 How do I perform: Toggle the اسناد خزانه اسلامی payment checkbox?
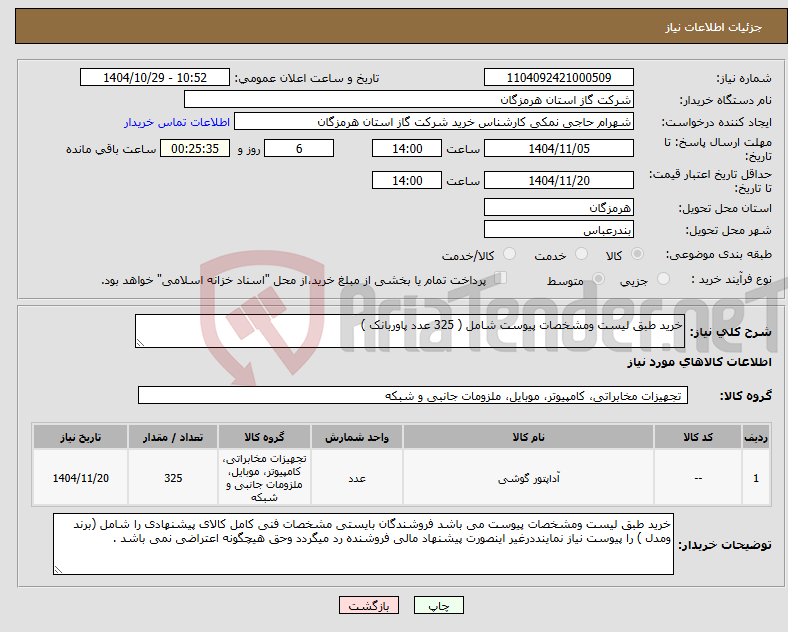click(x=501, y=278)
